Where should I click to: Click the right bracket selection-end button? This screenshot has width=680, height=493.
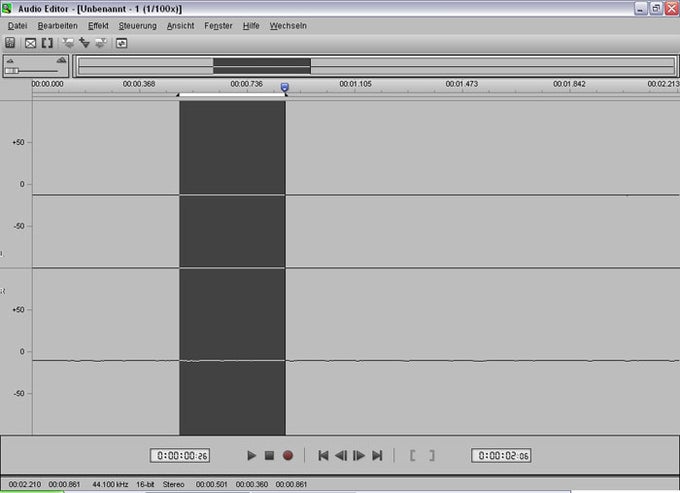432,455
